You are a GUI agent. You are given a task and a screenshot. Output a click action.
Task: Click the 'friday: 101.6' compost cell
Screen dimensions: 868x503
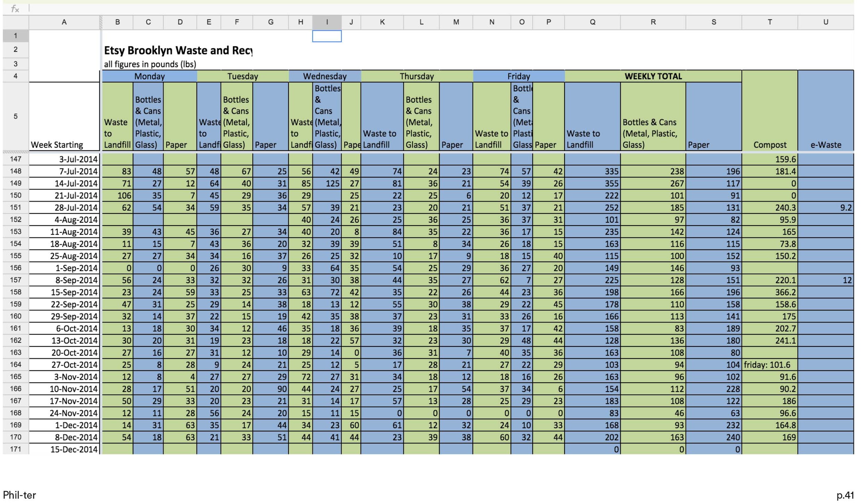coord(769,364)
